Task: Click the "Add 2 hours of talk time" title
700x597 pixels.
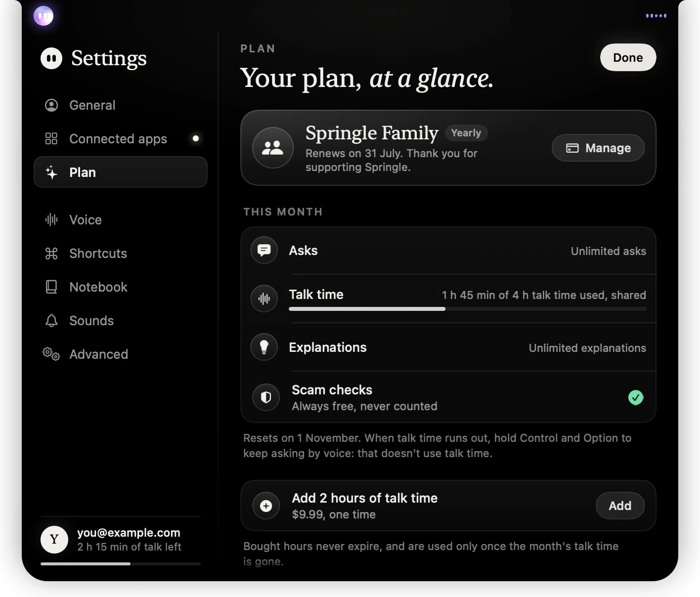Action: click(365, 498)
